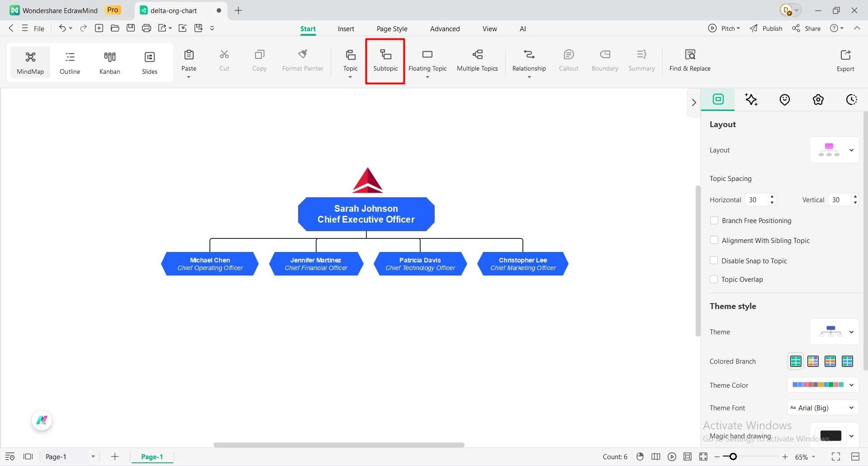The width and height of the screenshot is (868, 466).
Task: Open the File menu
Action: 34,29
